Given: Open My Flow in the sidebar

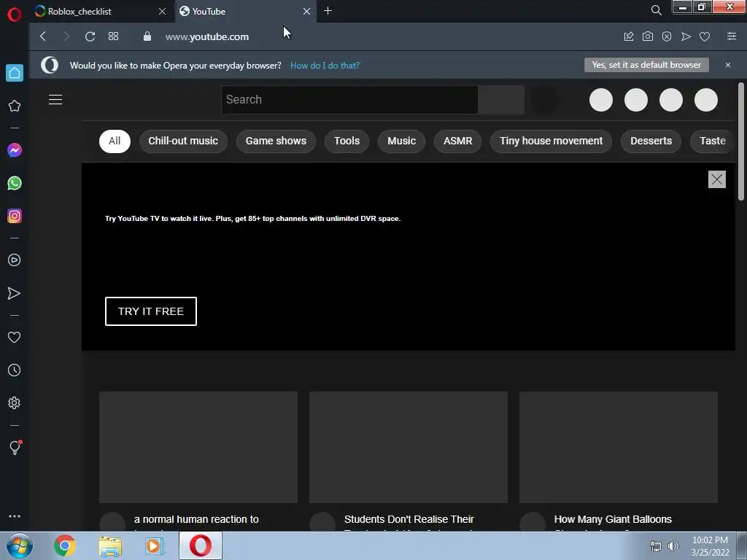Looking at the screenshot, I should [15, 293].
